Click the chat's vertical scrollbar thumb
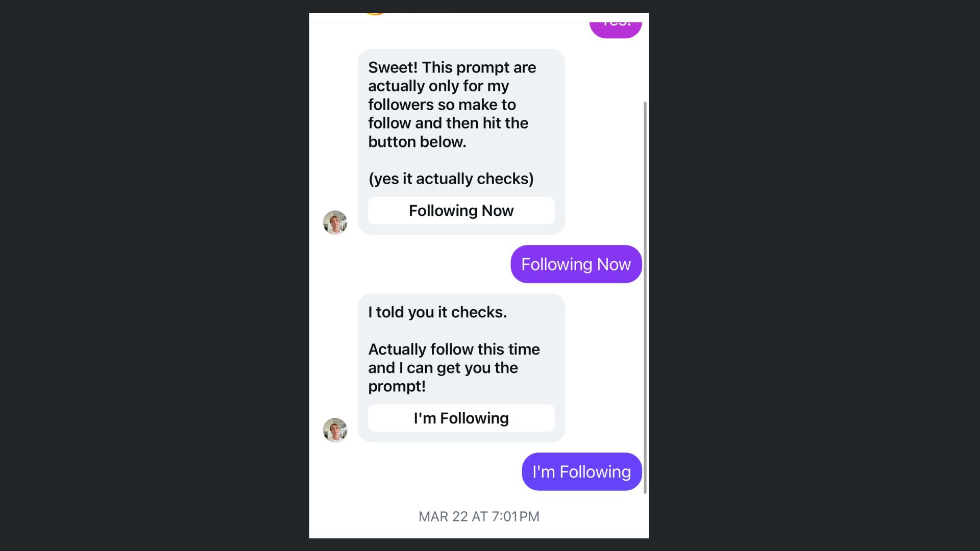Screen dimensions: 980x551 coord(645,297)
